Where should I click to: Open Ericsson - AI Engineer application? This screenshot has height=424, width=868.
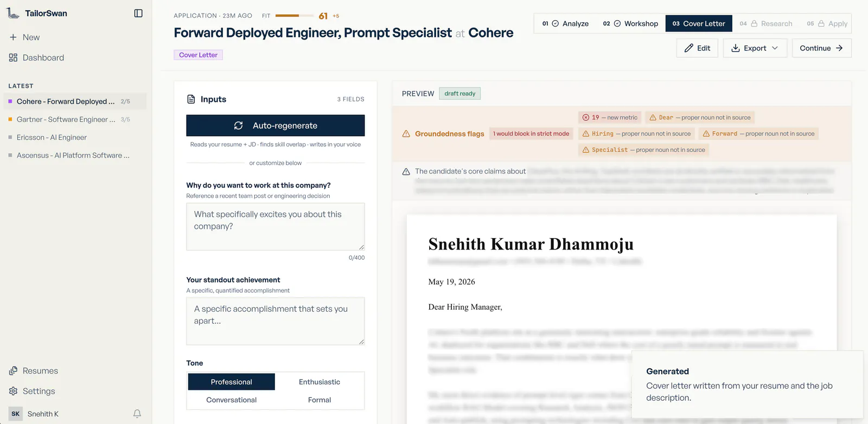[x=75, y=137]
